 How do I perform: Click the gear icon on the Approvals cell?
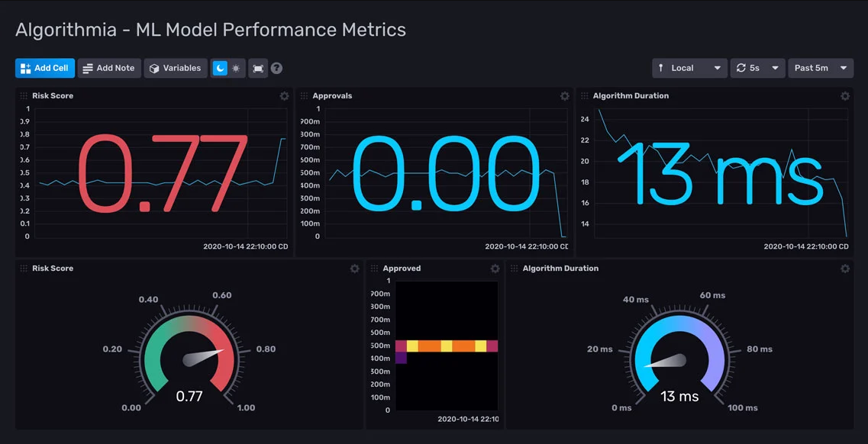565,95
